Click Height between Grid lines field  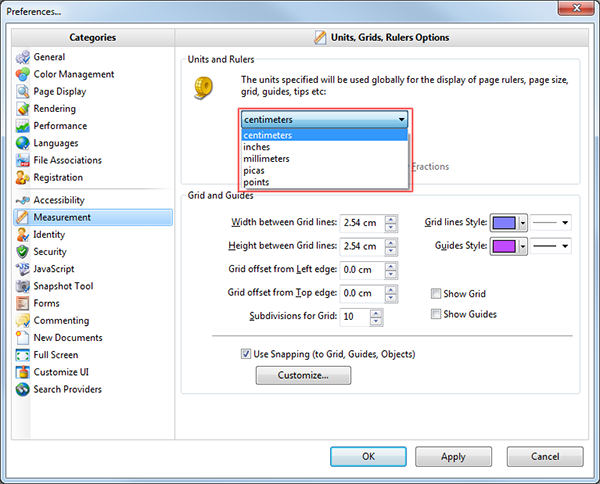pyautogui.click(x=362, y=246)
